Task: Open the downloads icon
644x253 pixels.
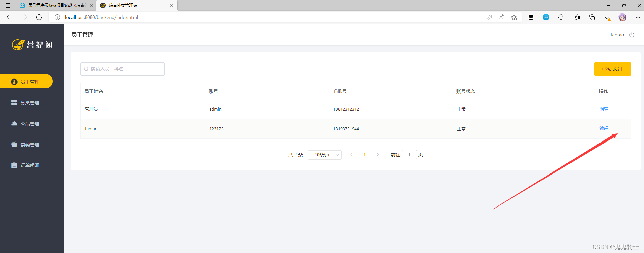Action: tap(607, 18)
